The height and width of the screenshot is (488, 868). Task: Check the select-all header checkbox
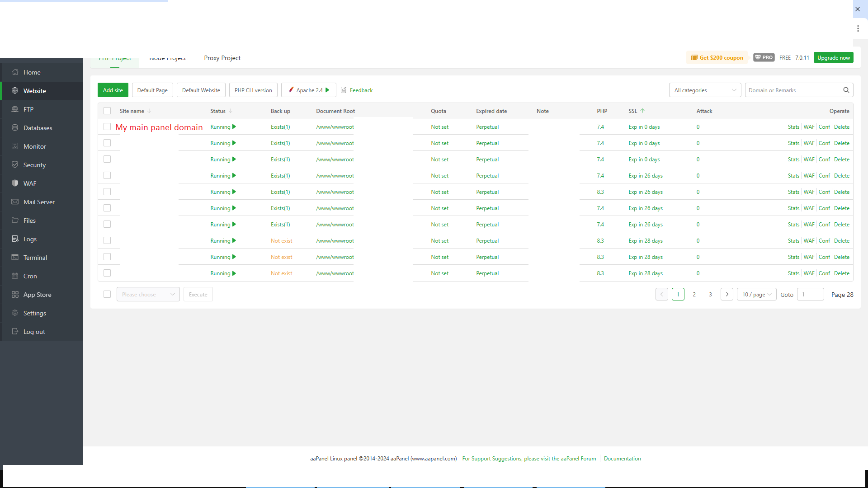point(107,111)
